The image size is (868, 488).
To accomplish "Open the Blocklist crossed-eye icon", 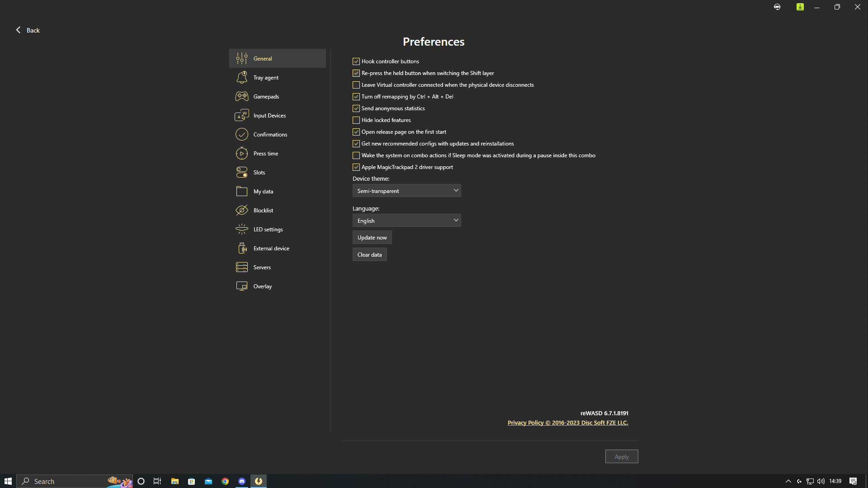I will 242,211.
